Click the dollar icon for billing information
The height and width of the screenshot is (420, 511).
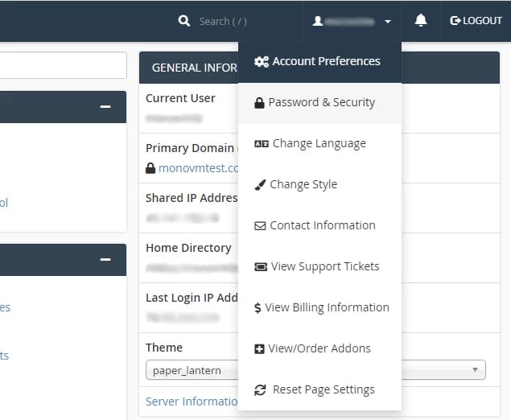click(258, 307)
